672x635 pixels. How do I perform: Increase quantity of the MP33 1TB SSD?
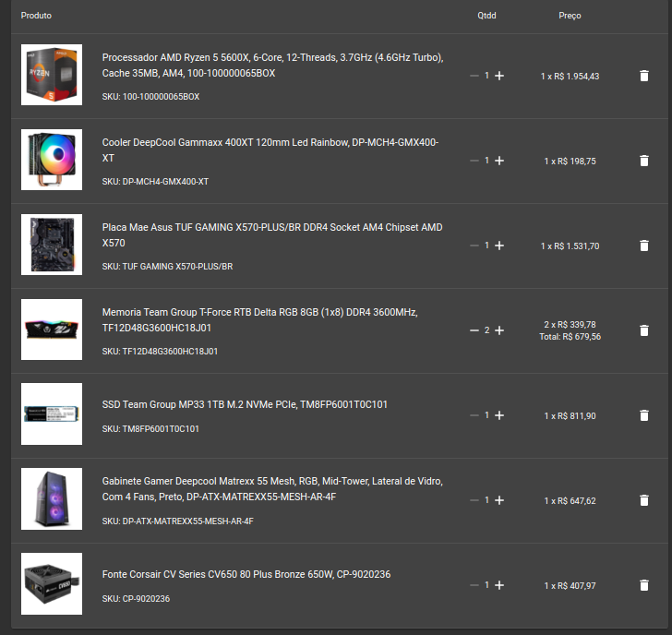[x=499, y=415]
